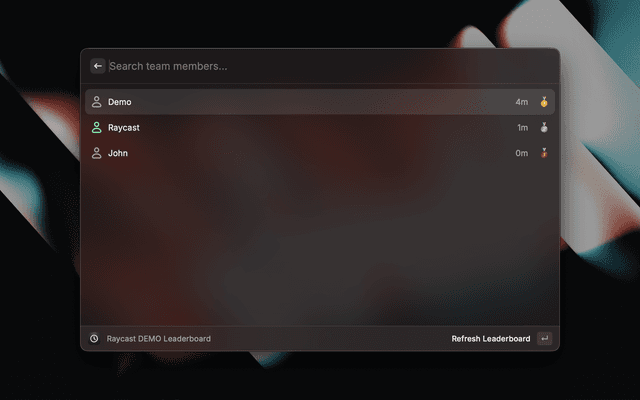The image size is (640, 400).
Task: Click John's bronze medal icon
Action: point(544,153)
